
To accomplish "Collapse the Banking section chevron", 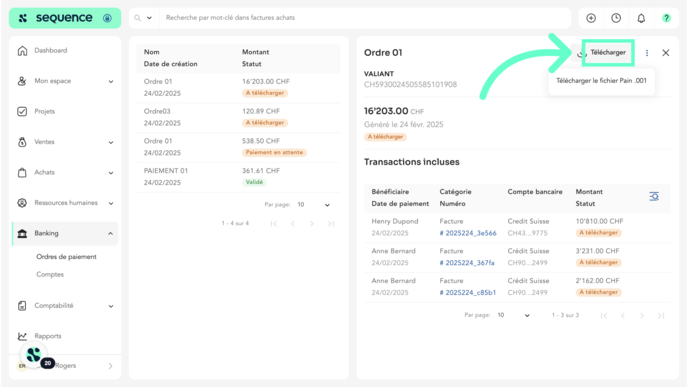I will [111, 233].
